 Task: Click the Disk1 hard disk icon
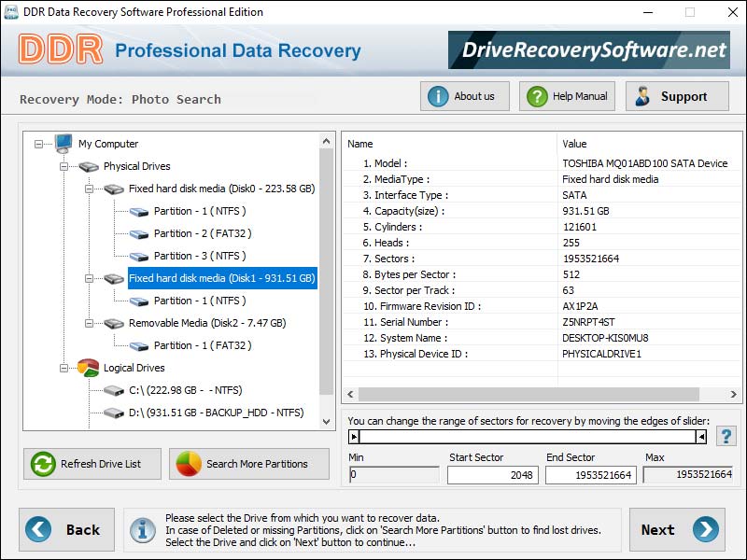pyautogui.click(x=114, y=278)
